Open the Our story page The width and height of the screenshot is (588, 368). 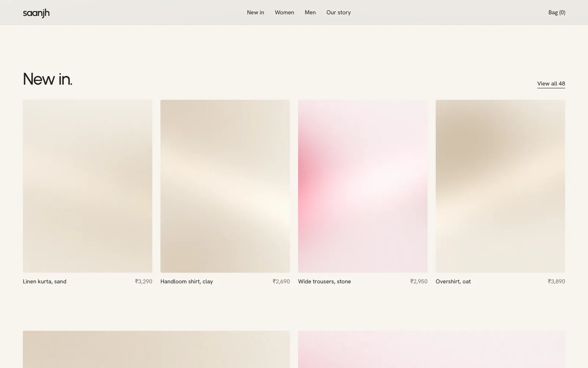click(338, 13)
